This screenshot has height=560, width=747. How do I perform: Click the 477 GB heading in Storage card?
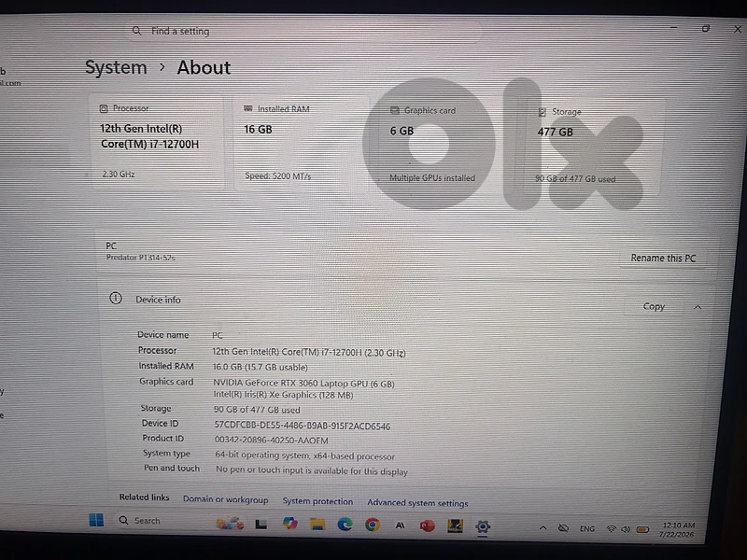pyautogui.click(x=555, y=132)
